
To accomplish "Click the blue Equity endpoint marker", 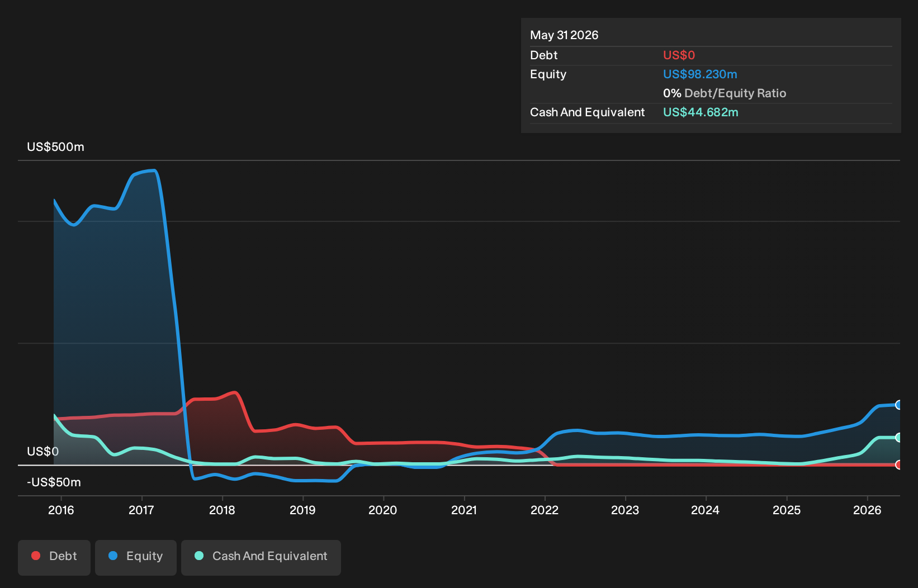I will [898, 405].
